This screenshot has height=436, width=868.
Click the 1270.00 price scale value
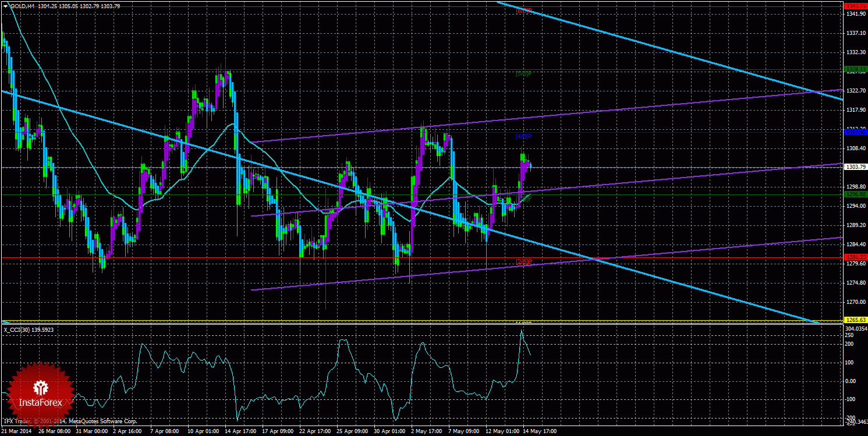pos(855,302)
